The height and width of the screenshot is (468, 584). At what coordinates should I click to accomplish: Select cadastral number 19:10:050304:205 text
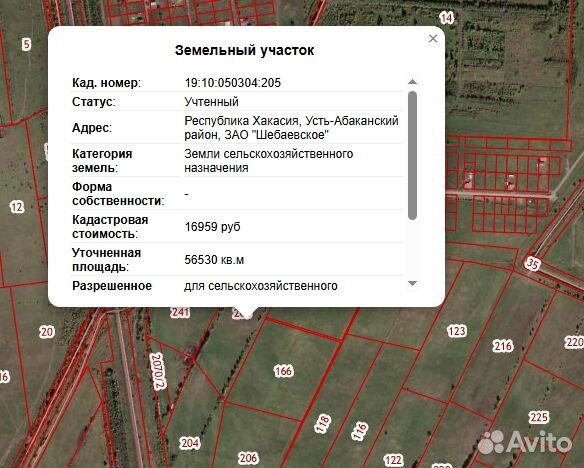(233, 83)
